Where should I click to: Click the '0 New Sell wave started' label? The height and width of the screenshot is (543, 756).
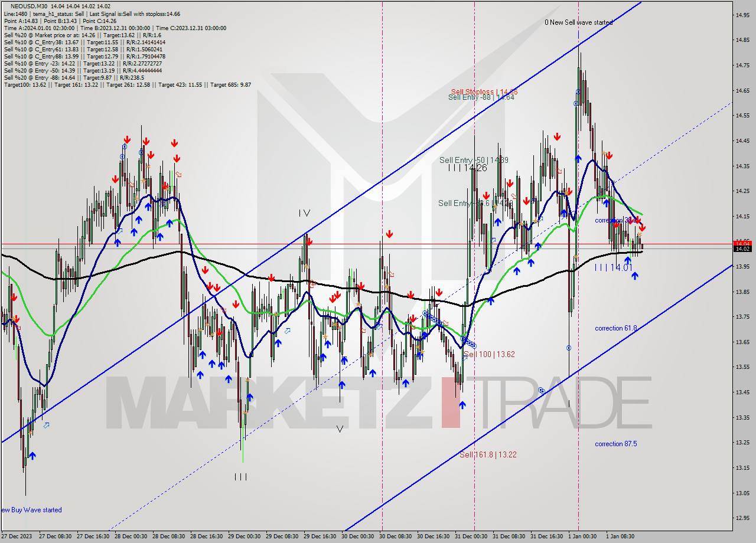tap(578, 22)
